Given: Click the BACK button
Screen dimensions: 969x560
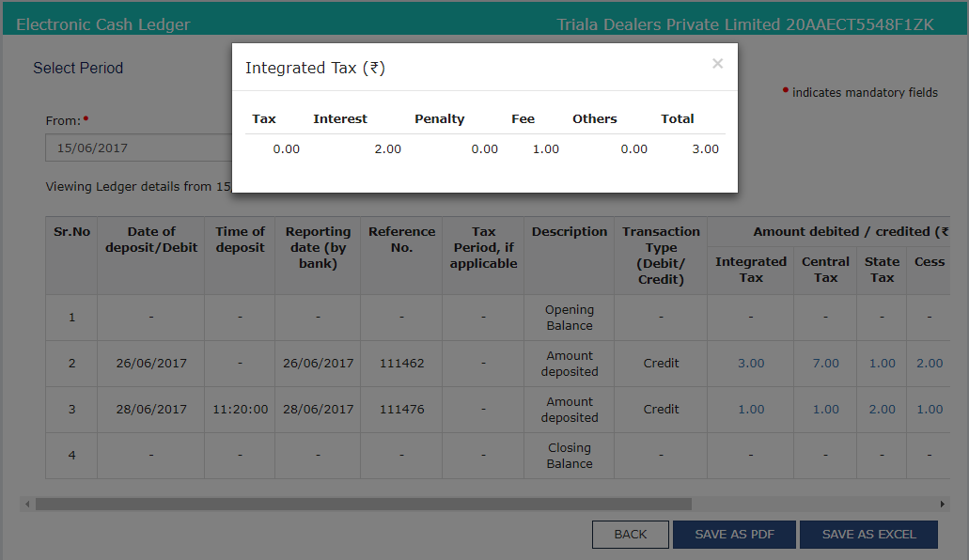Looking at the screenshot, I should [x=630, y=534].
